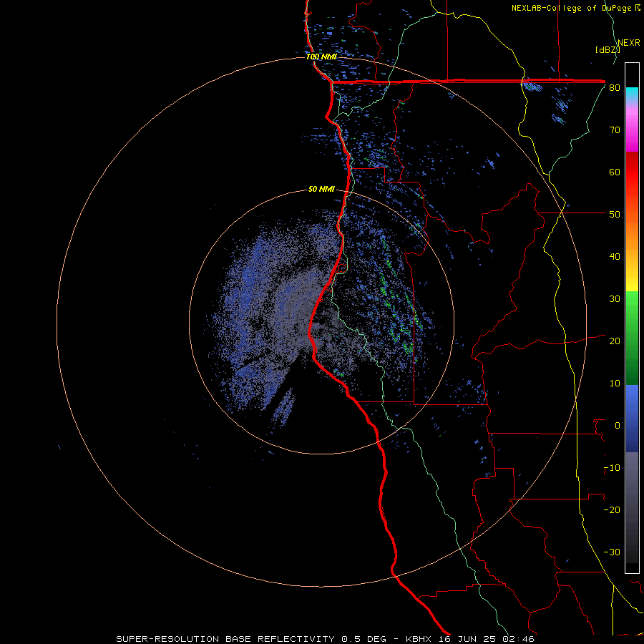Click the 50 value on the dBZ scale

[615, 215]
